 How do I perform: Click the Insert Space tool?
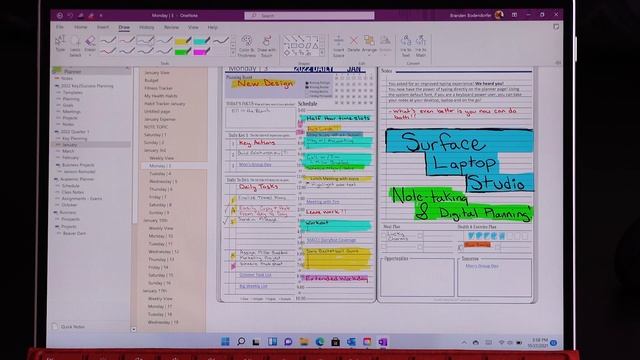point(338,46)
